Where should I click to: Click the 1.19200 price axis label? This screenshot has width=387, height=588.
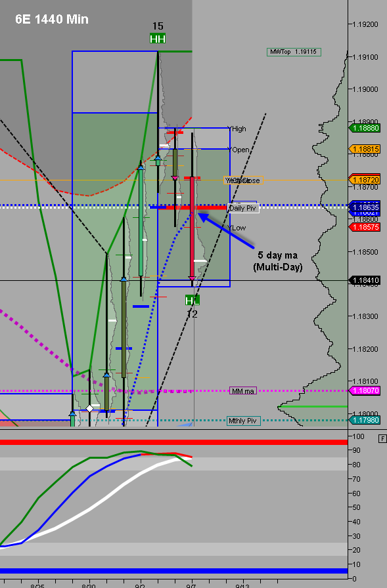[365, 24]
